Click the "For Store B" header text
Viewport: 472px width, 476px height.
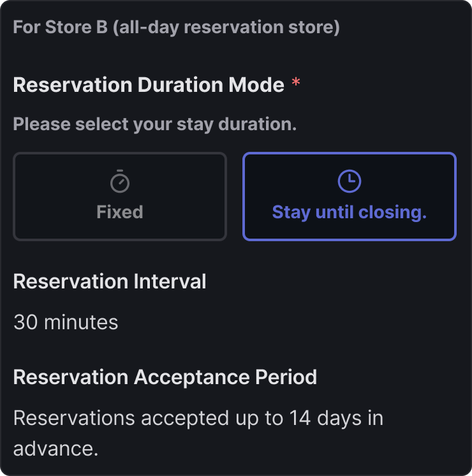tap(61, 28)
